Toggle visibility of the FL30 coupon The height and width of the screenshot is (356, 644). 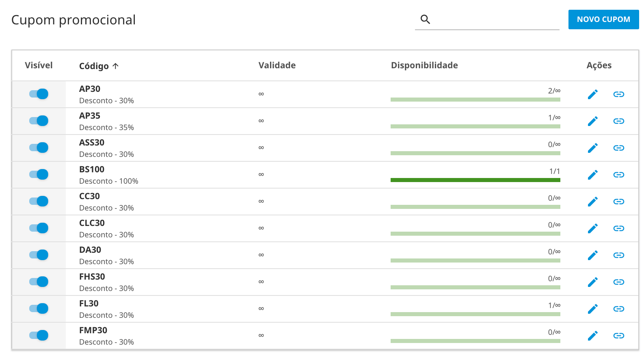[x=39, y=308]
